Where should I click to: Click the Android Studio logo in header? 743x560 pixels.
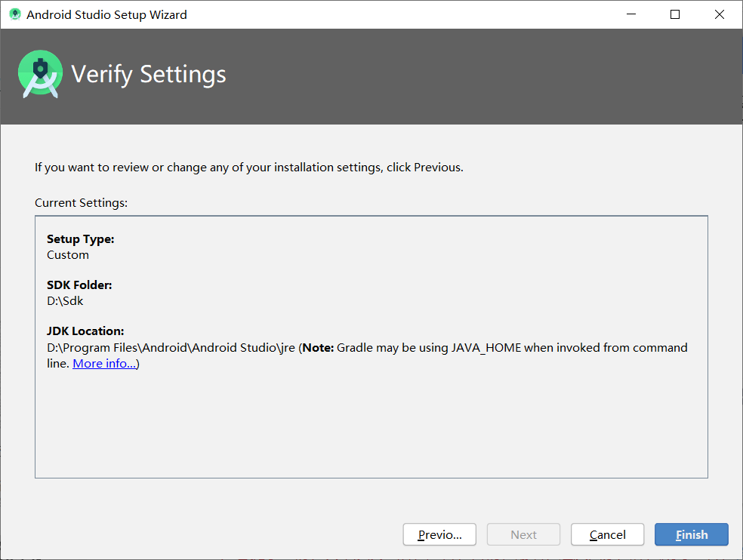pyautogui.click(x=40, y=74)
